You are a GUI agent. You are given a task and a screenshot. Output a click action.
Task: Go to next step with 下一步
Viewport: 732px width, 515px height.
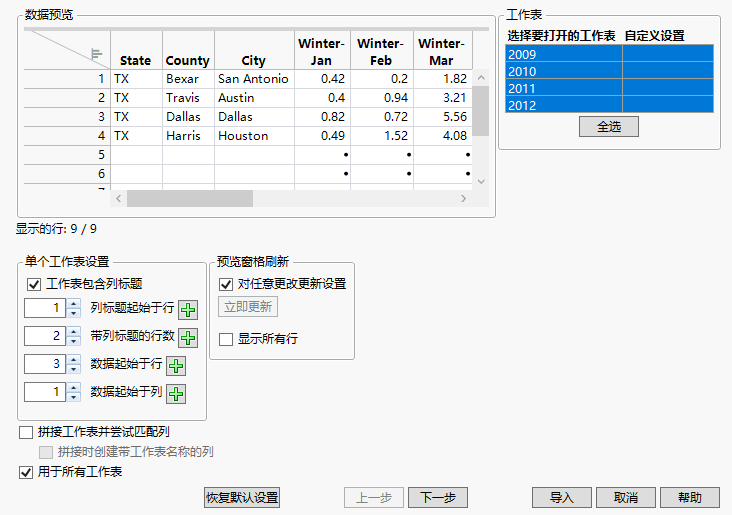(438, 498)
